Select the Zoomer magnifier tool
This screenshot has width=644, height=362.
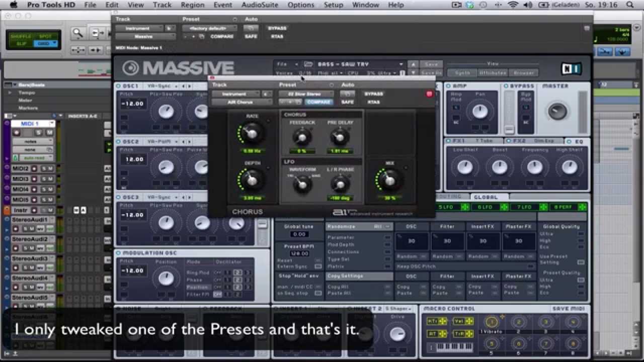(78, 34)
